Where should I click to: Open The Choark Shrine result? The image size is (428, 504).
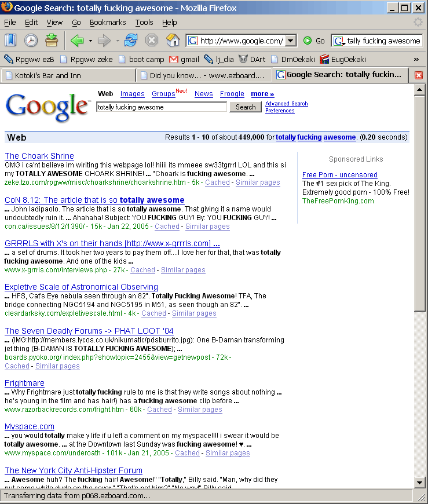39,156
